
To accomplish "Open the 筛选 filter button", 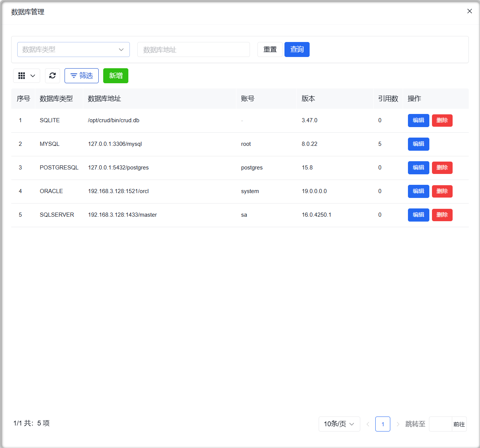I will [x=81, y=76].
